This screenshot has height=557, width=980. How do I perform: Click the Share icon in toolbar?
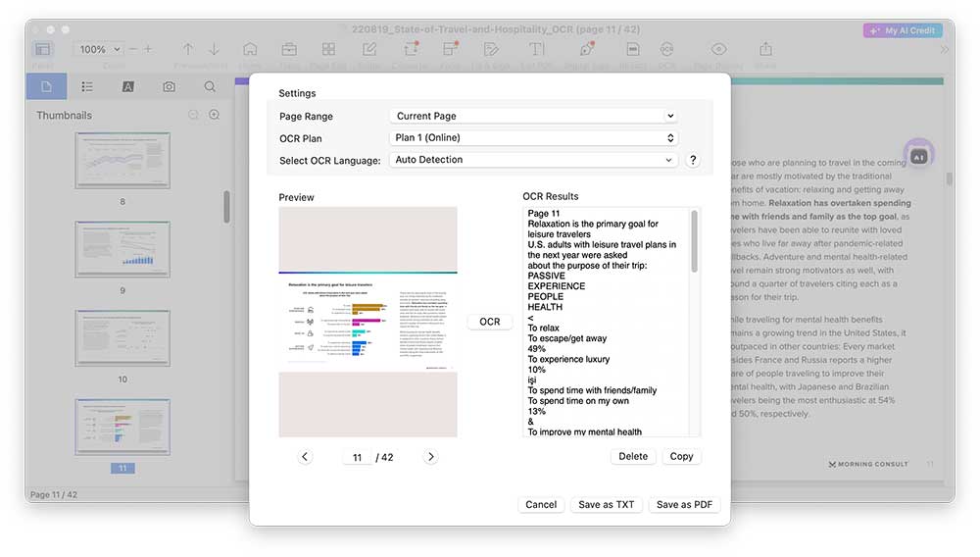pyautogui.click(x=765, y=50)
